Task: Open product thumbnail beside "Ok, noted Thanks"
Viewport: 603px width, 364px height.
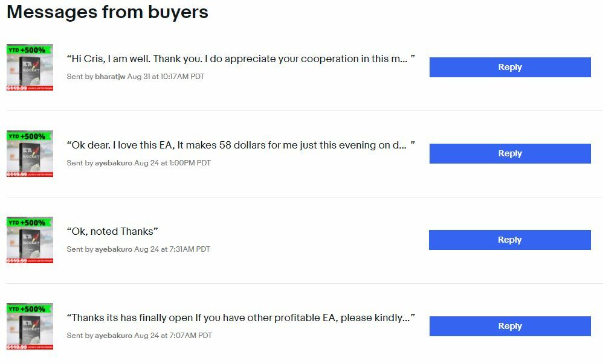Action: coord(30,240)
